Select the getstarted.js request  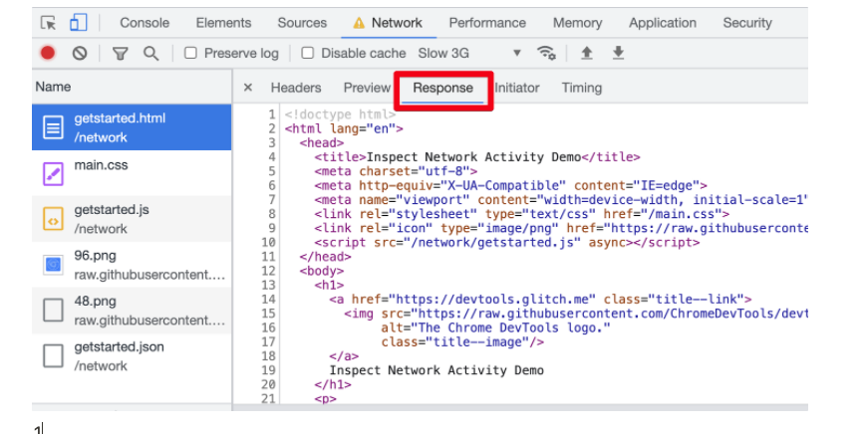pos(132,219)
